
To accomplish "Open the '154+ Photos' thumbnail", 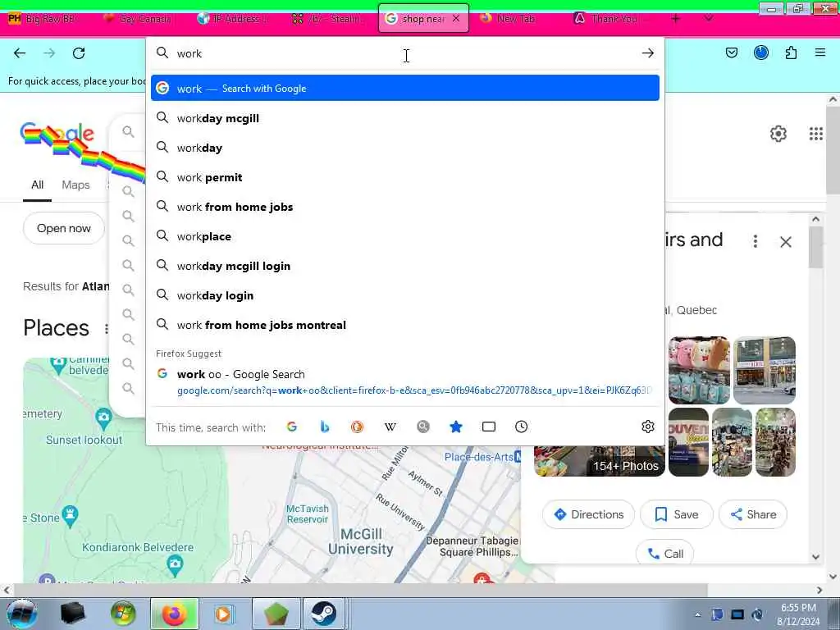I will [600, 462].
